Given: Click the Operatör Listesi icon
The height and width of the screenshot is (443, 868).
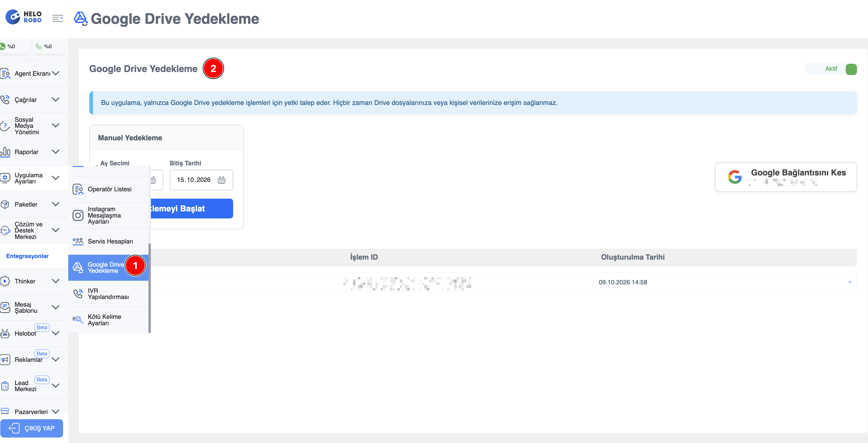Looking at the screenshot, I should pyautogui.click(x=78, y=189).
